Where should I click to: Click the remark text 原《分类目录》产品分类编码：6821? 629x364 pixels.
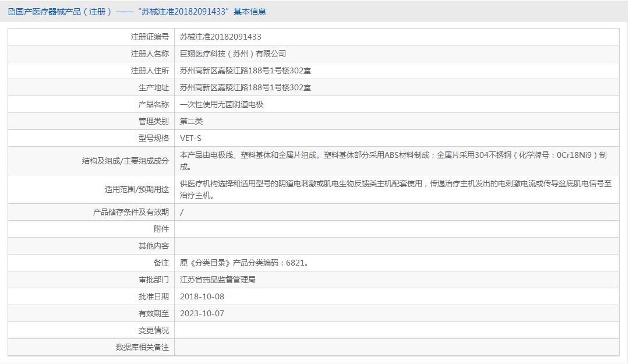click(244, 263)
